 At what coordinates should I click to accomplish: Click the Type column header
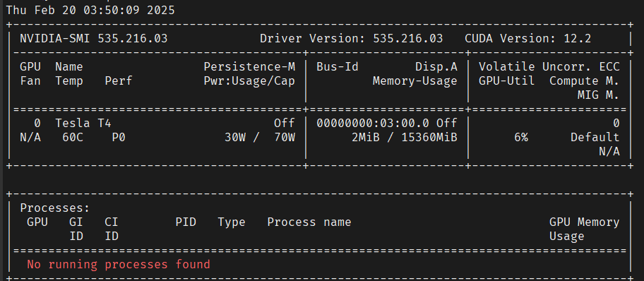[232, 222]
